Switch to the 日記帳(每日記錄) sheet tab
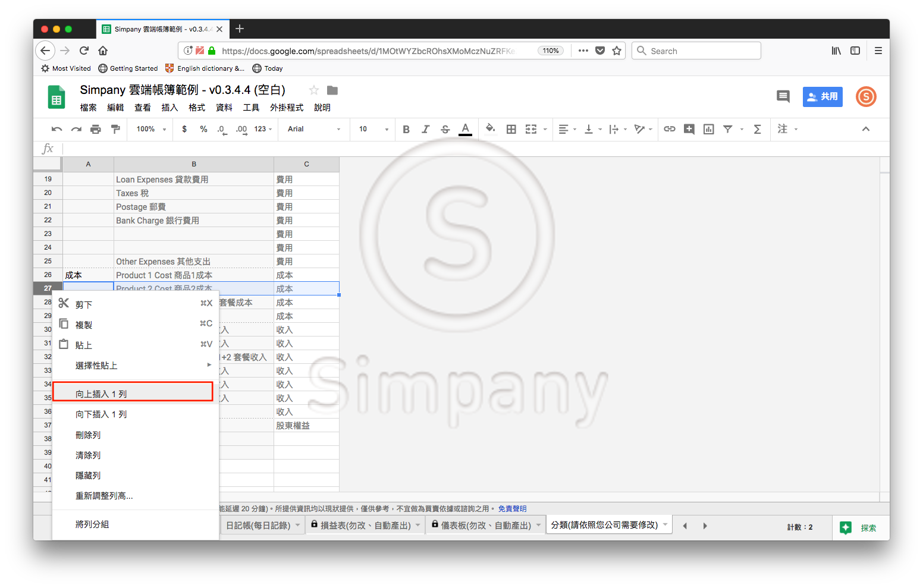This screenshot has width=923, height=588. pyautogui.click(x=258, y=526)
